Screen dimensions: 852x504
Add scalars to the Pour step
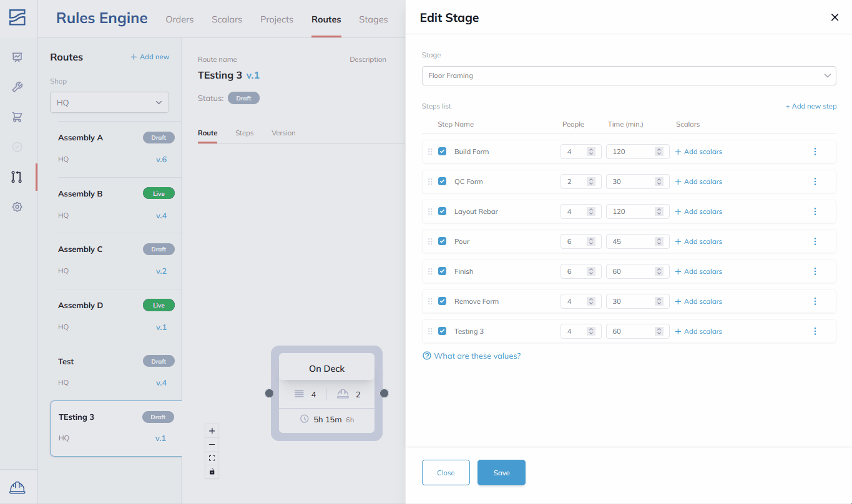[698, 241]
